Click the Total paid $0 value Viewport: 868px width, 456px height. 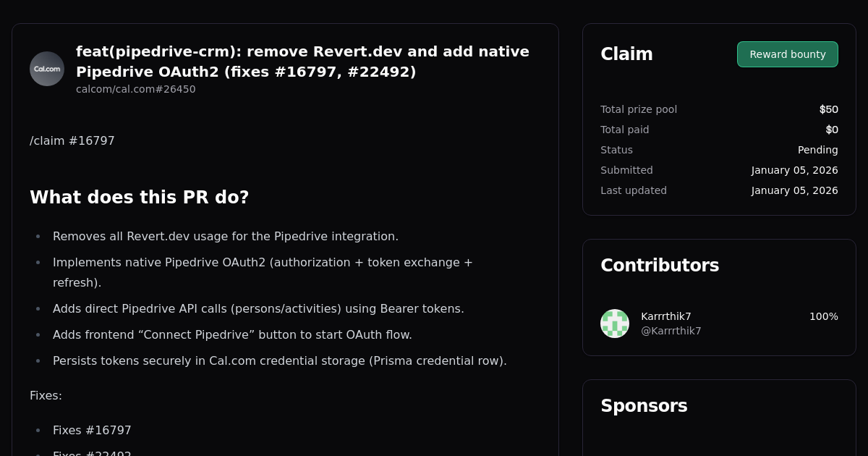coord(833,130)
